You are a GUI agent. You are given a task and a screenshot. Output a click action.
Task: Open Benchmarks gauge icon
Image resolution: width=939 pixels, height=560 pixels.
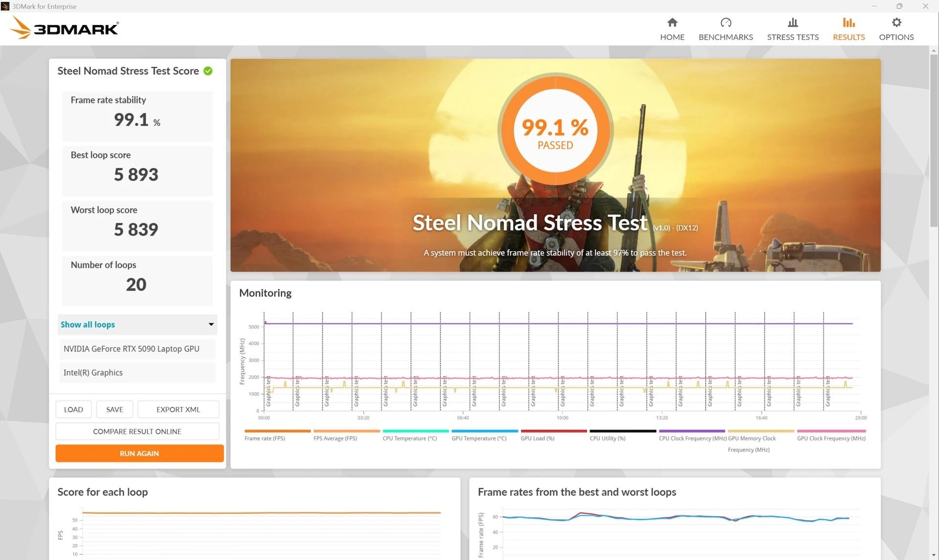coord(725,22)
